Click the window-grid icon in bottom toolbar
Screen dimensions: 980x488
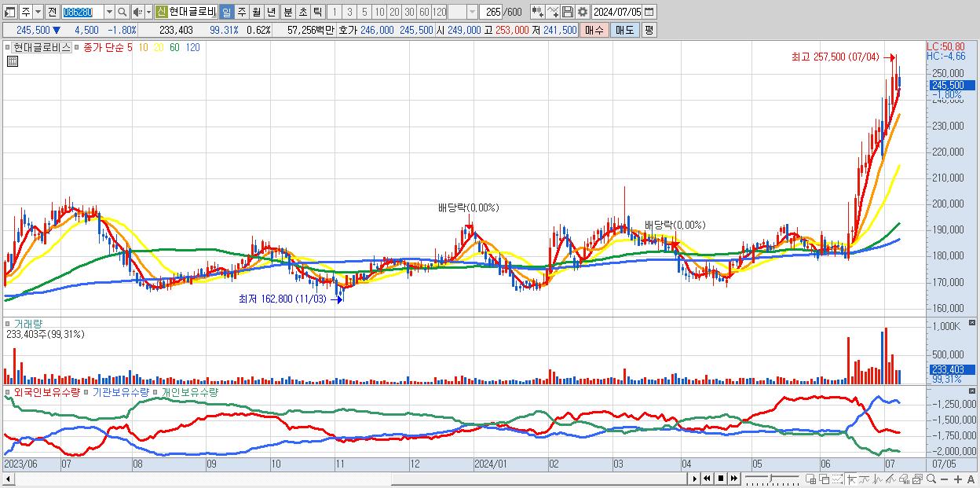click(x=811, y=479)
